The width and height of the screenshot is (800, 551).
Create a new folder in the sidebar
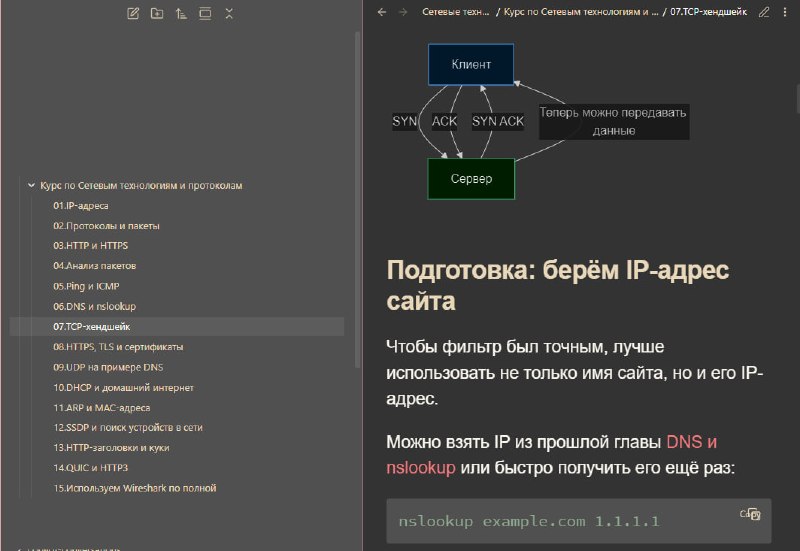pyautogui.click(x=157, y=14)
